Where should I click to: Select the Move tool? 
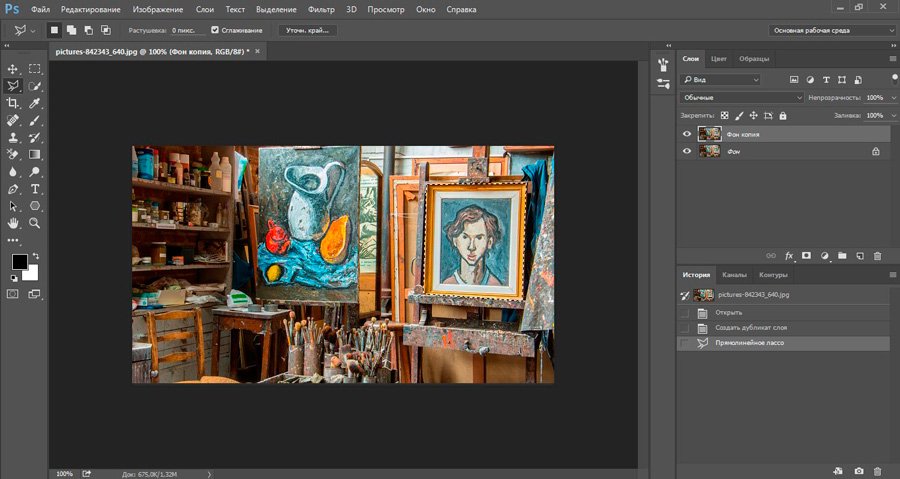tap(13, 69)
